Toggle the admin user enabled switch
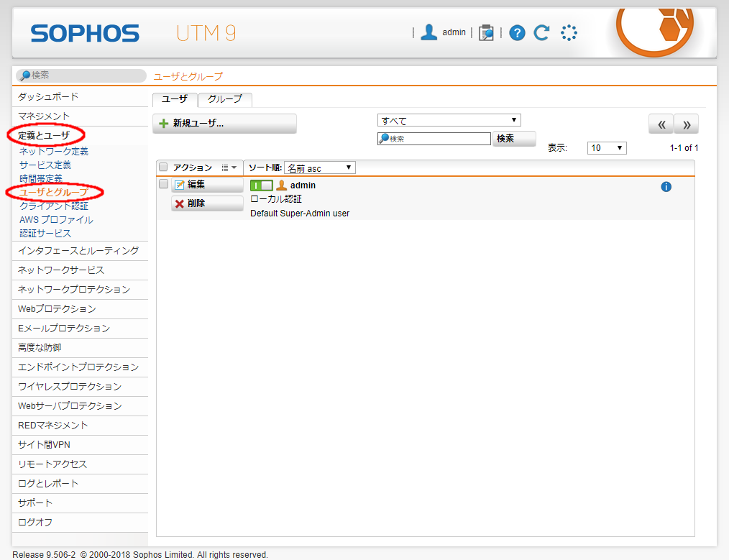The image size is (729, 560). (262, 185)
